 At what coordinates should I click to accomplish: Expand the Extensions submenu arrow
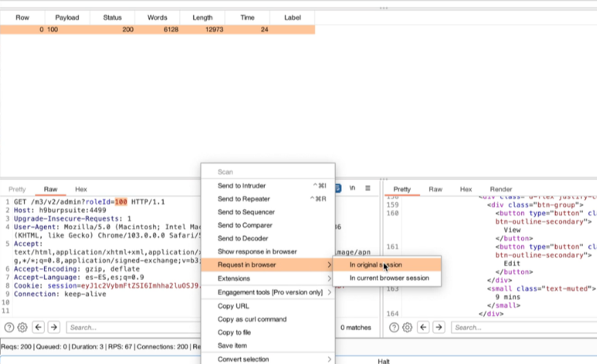click(x=330, y=279)
